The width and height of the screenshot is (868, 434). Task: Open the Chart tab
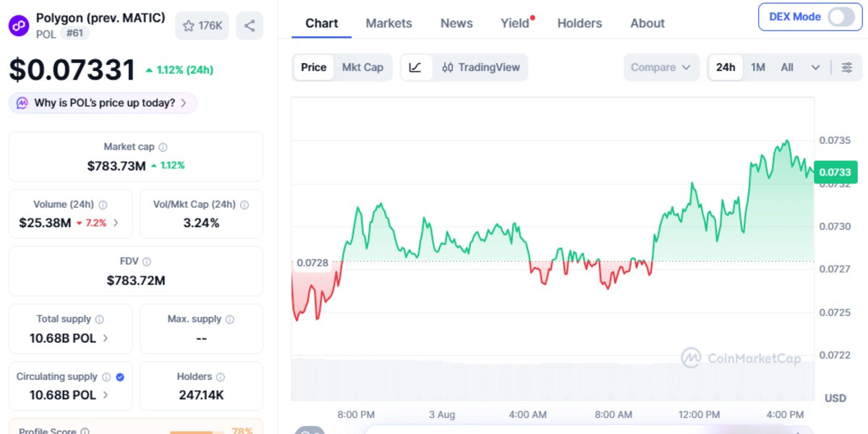coord(322,23)
